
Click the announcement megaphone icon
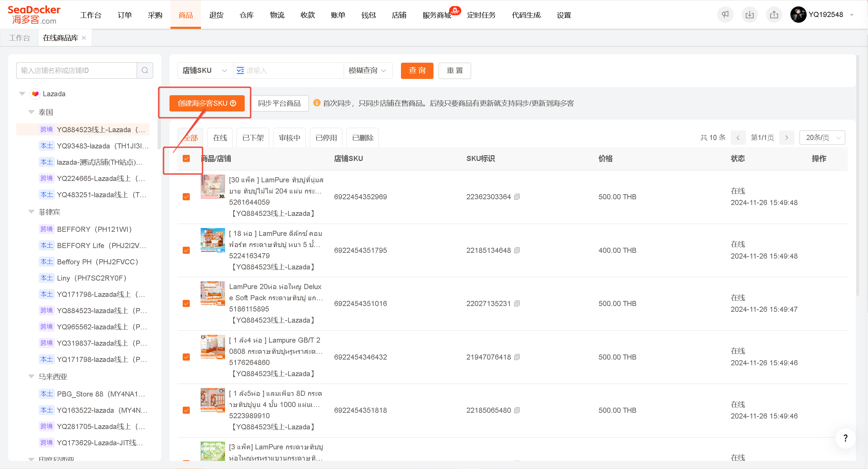[x=725, y=15]
